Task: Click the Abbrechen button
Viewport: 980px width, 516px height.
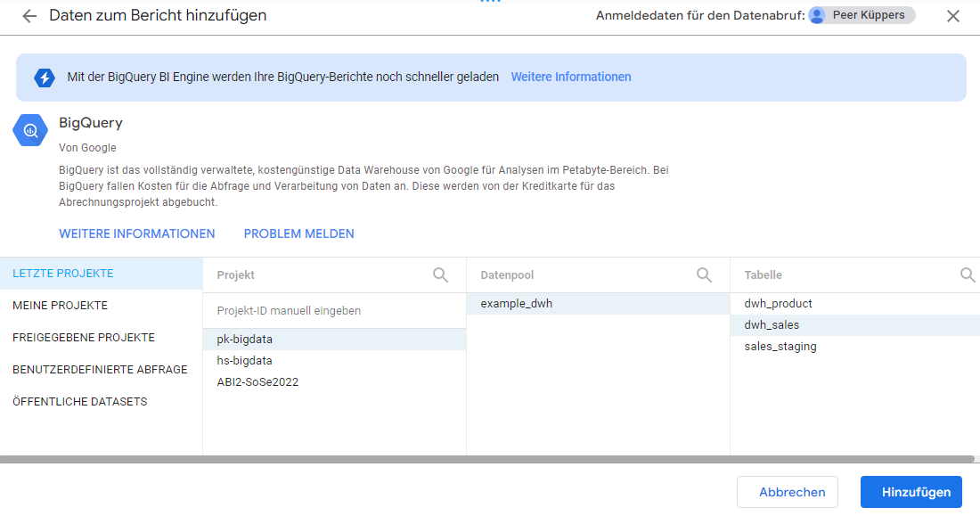Action: (x=788, y=492)
